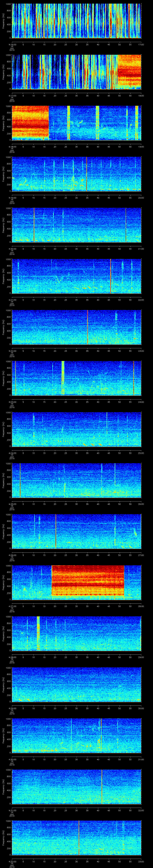This screenshot has width=153, height=868.
Task: Click the 4:19:00 start time label
Action: tap(12, 198)
